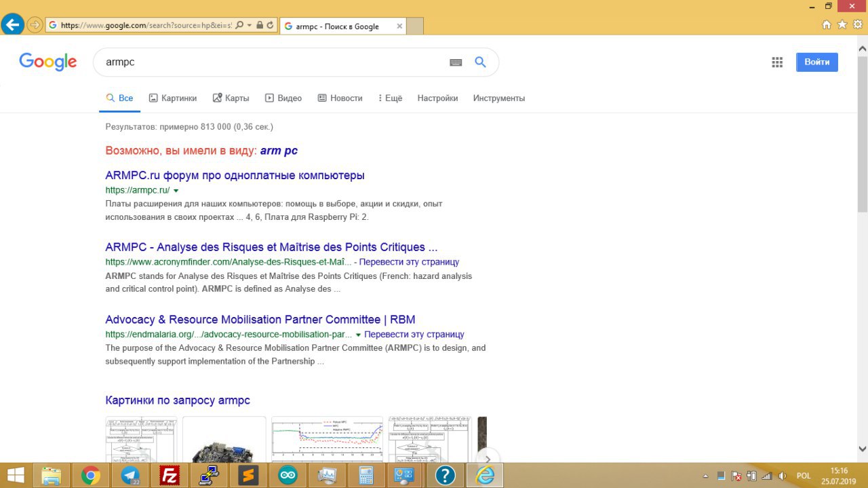868x488 pixels.
Task: Expand the Ещё more menu
Action: 391,98
